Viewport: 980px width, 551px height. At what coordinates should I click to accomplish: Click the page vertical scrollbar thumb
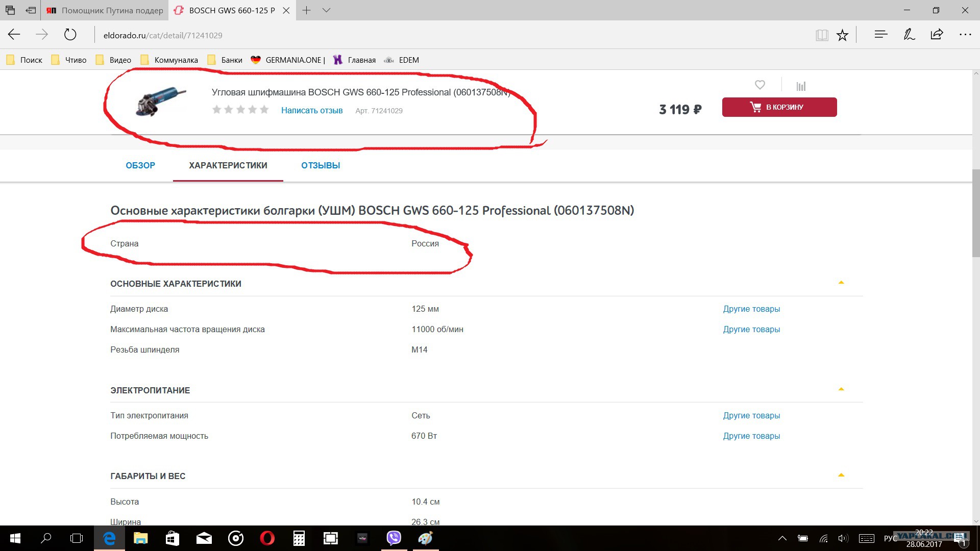pos(976,213)
